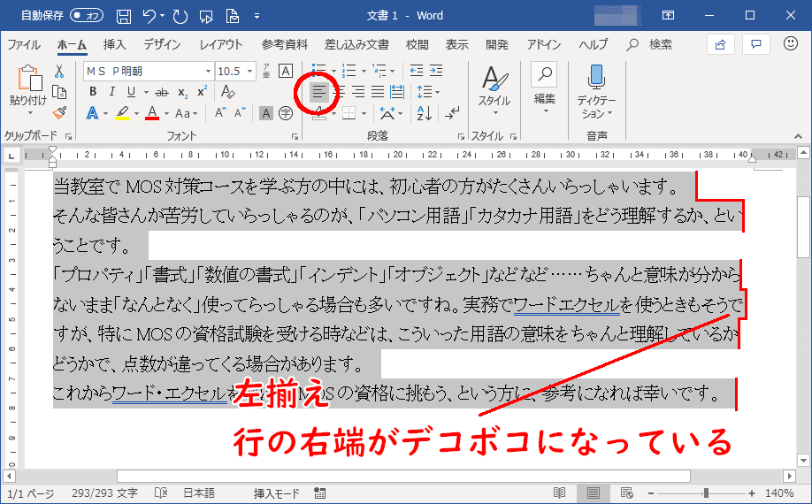Switch to the 参考資料 tab
Image resolution: width=812 pixels, height=504 pixels.
click(284, 44)
